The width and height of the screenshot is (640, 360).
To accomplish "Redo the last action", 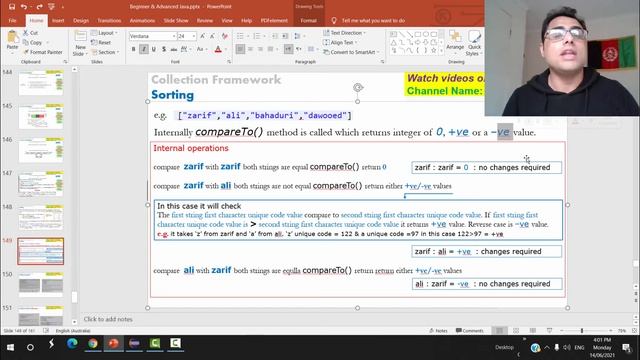I will (x=39, y=7).
